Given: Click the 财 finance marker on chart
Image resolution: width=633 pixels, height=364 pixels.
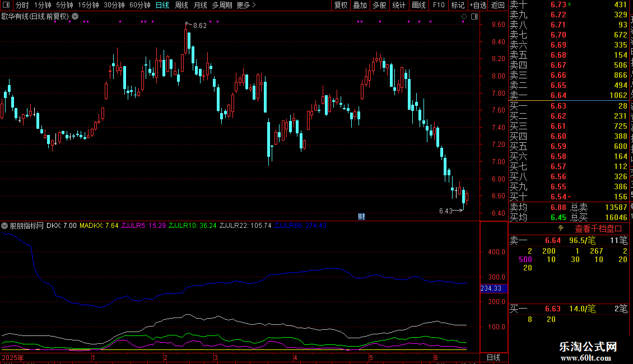Looking at the screenshot, I should pyautogui.click(x=361, y=217).
